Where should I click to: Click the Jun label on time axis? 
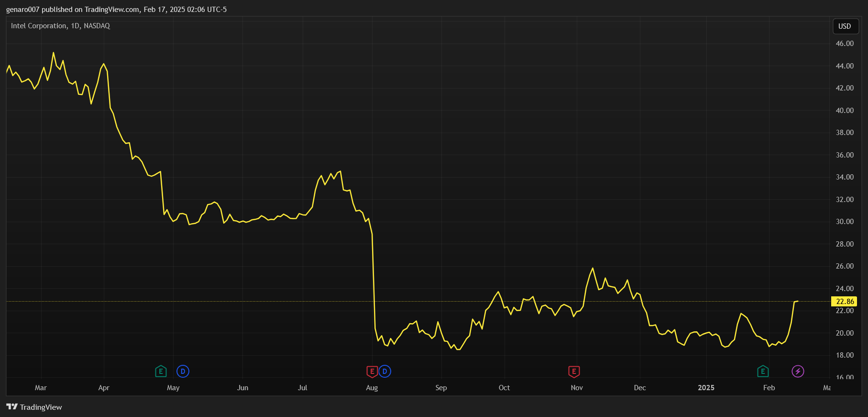click(242, 388)
